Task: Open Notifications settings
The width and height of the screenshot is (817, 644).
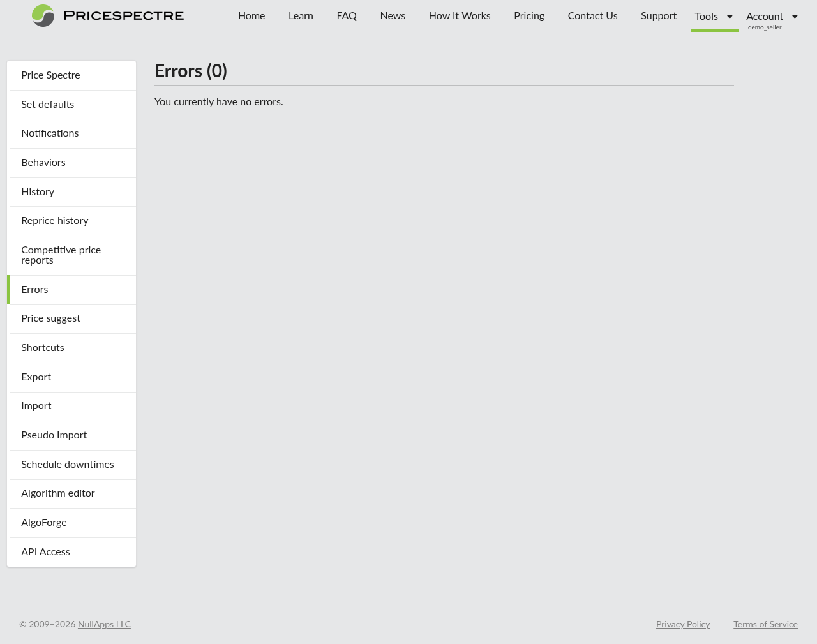Action: tap(50, 133)
